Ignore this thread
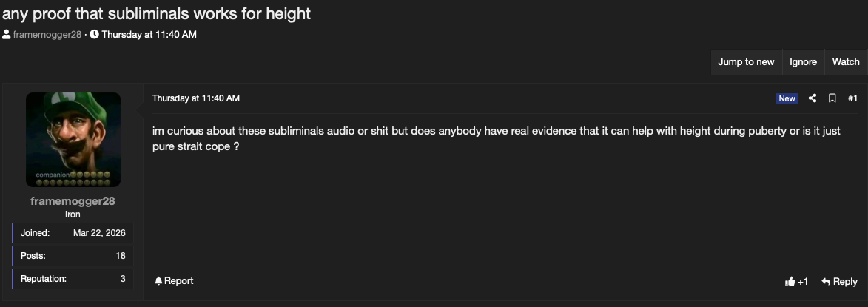The image size is (868, 307). pos(803,62)
